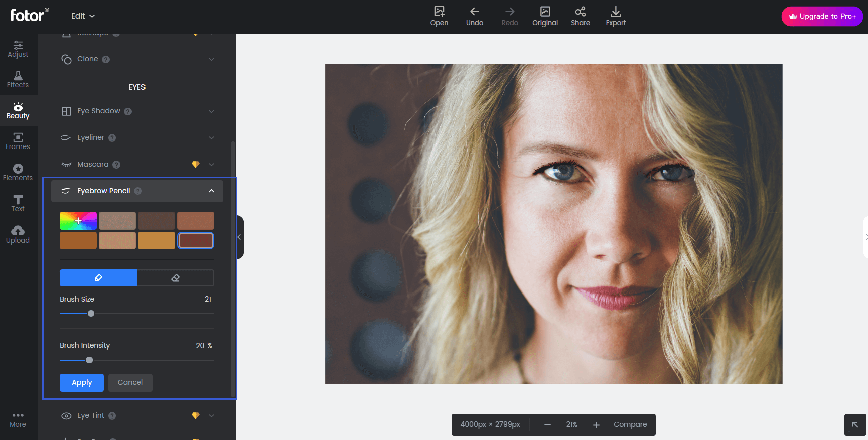Click the Mascara premium diamond icon
The image size is (868, 440).
pyautogui.click(x=196, y=164)
